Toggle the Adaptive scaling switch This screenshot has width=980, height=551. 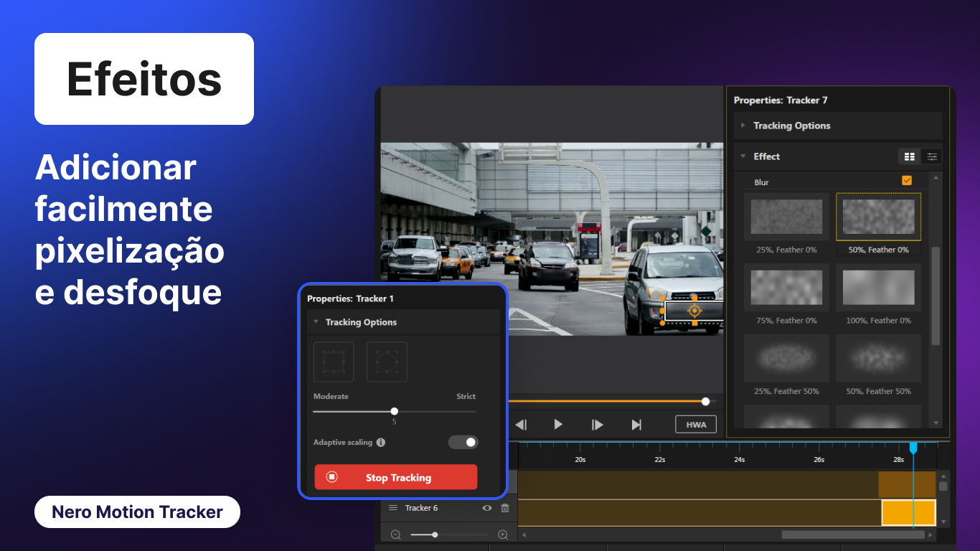point(463,442)
